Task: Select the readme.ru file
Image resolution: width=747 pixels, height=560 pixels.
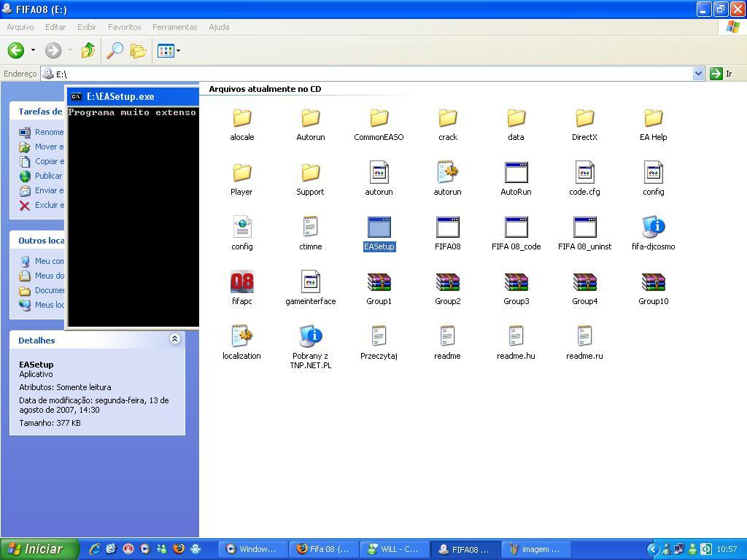Action: pos(584,343)
